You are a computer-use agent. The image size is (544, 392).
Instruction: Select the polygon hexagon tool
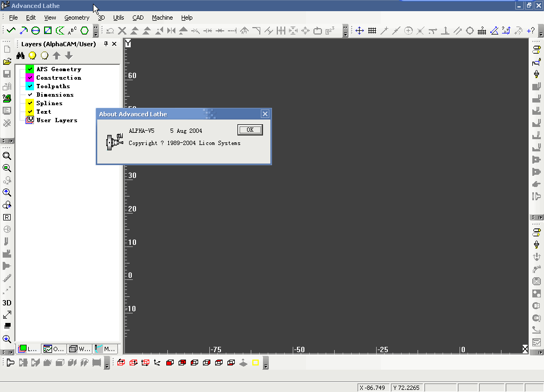click(x=84, y=30)
